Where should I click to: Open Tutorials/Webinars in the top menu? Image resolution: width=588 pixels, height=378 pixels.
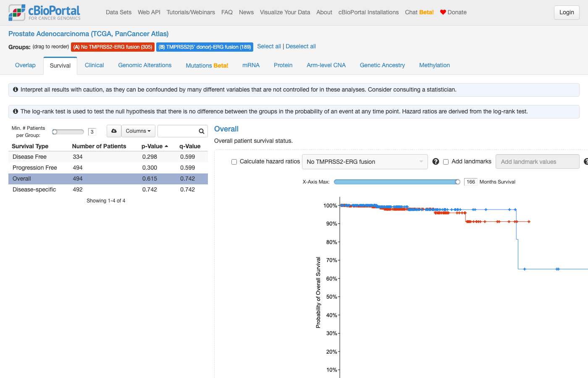[x=191, y=12]
